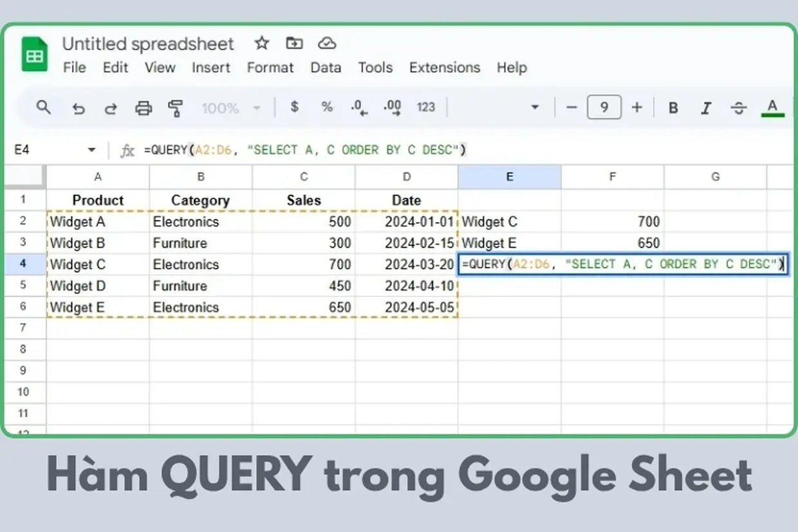The image size is (798, 532).
Task: Rename the Untitled spreadsheet title
Action: coord(148,44)
